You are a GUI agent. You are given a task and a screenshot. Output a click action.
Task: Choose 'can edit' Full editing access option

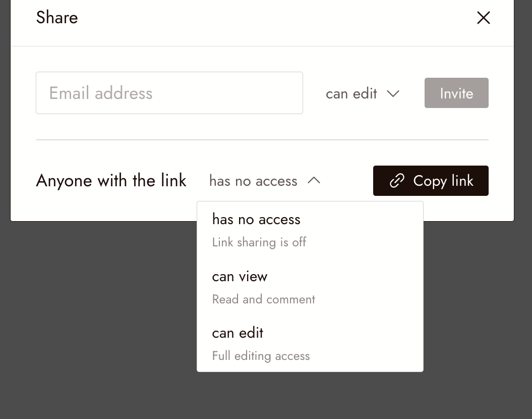(310, 344)
